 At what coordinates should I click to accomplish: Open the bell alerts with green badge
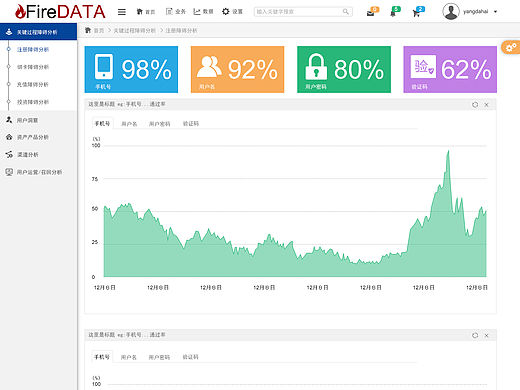coord(395,12)
